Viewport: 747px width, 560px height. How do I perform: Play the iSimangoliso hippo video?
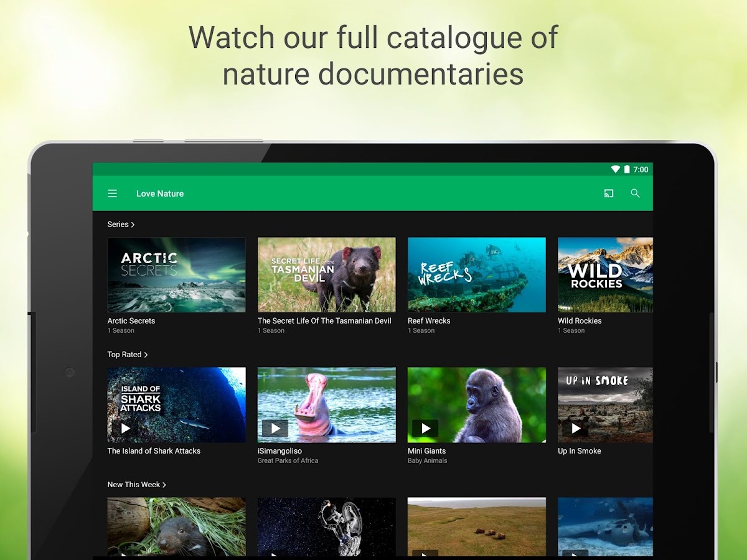coord(275,428)
